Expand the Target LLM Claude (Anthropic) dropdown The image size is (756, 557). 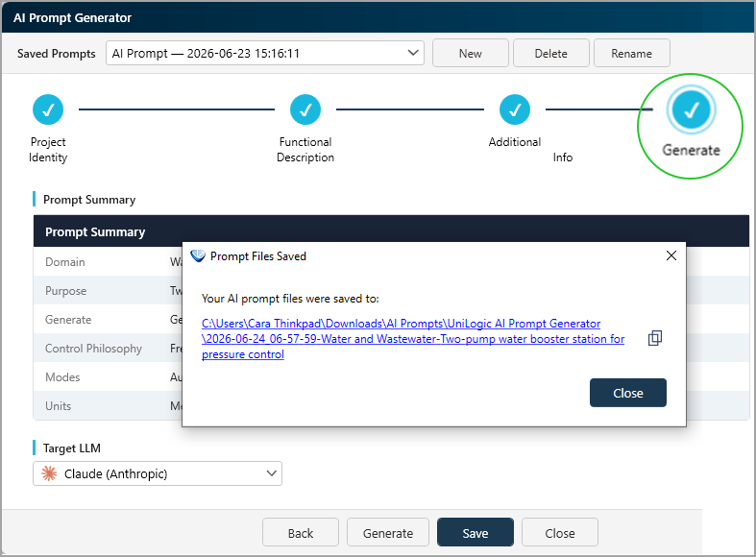[x=158, y=473]
